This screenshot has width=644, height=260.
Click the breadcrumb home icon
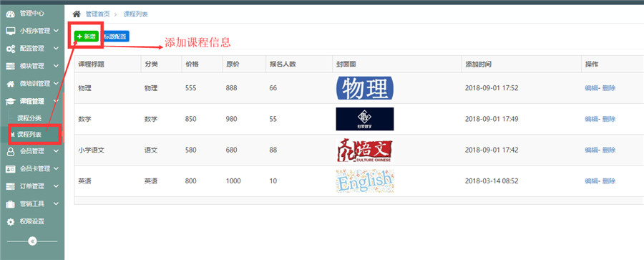point(77,14)
